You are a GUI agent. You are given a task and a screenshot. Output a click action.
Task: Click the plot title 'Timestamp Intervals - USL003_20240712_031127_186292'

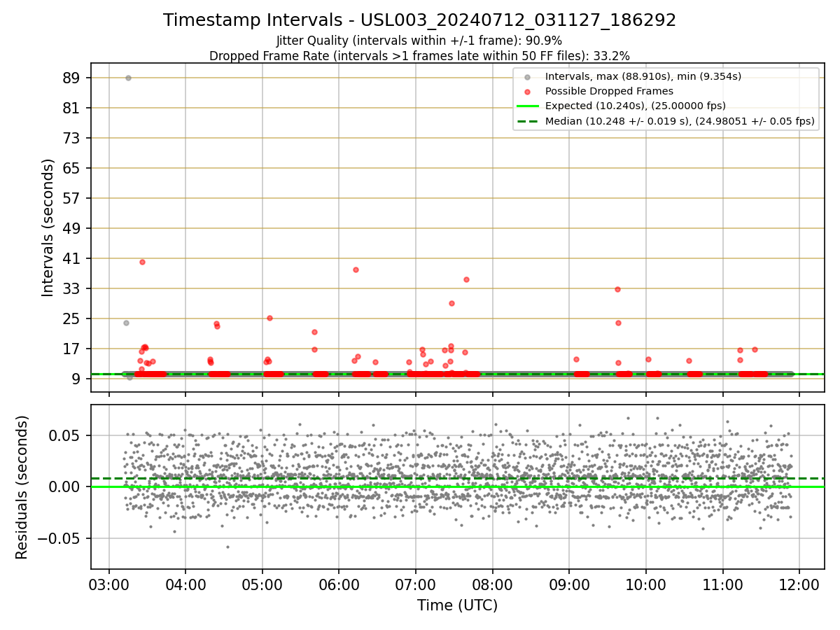click(x=420, y=20)
